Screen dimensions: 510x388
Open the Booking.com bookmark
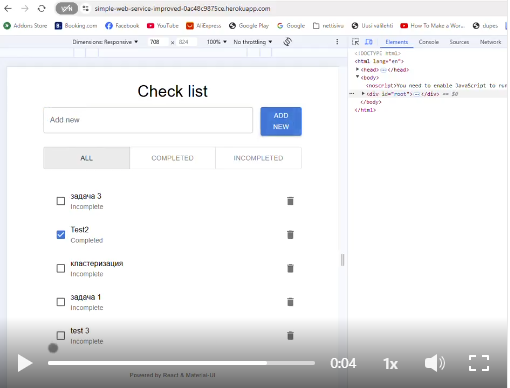coord(76,26)
